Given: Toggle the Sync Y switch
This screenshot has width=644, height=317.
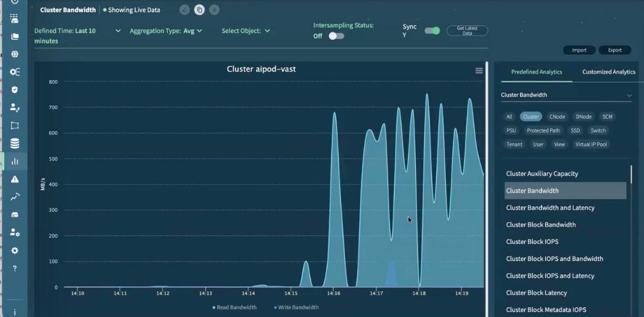Looking at the screenshot, I should click(x=432, y=31).
